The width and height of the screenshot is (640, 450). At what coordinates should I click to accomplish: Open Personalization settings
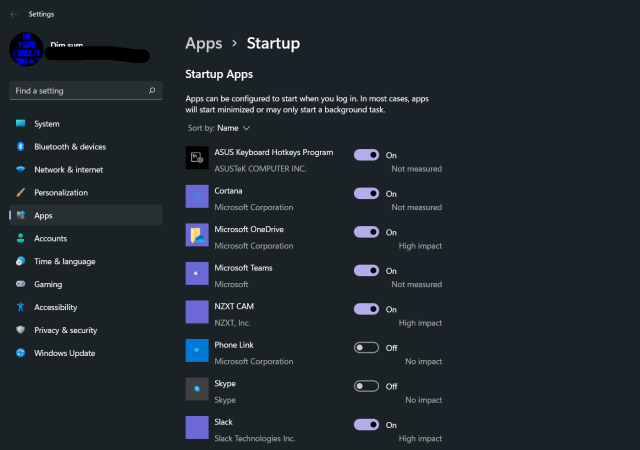pyautogui.click(x=86, y=192)
